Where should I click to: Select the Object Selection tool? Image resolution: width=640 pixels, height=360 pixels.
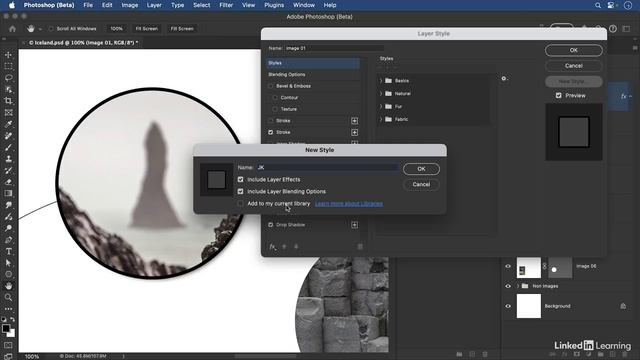point(8,89)
